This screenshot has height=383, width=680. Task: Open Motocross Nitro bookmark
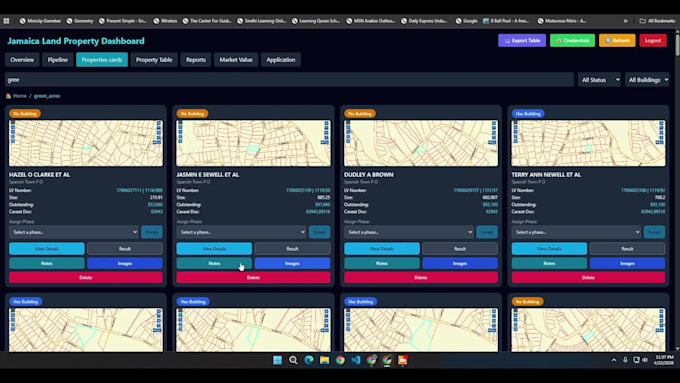562,20
